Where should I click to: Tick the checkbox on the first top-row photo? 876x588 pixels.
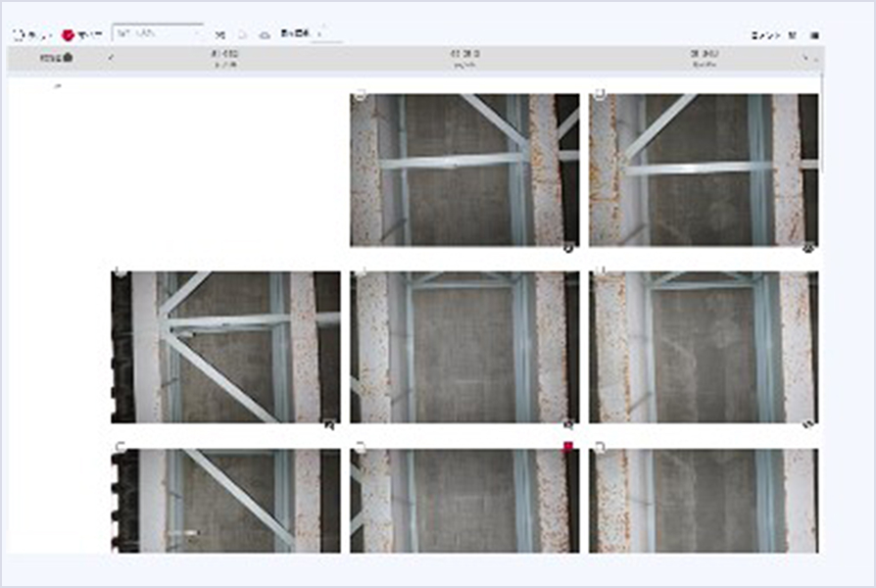pyautogui.click(x=361, y=94)
